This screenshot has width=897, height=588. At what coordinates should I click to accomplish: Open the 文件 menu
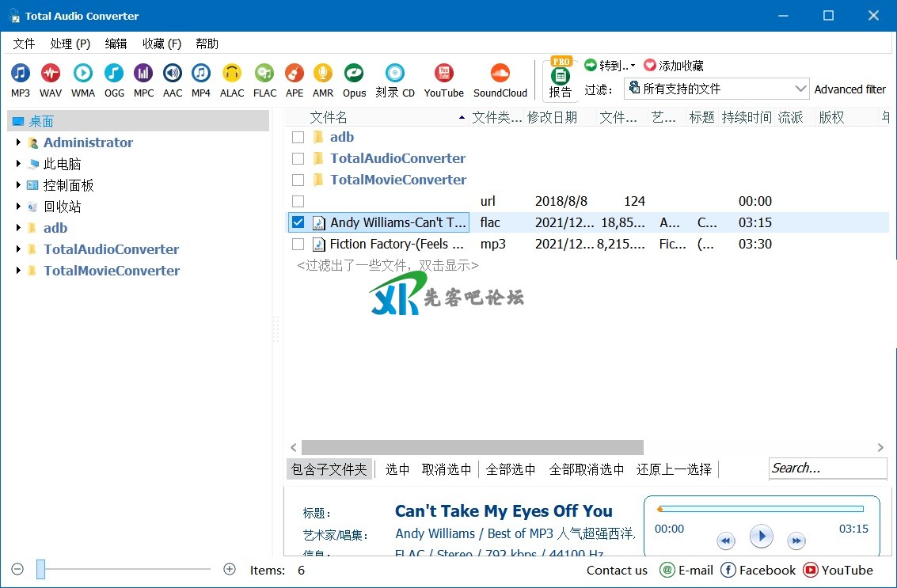(24, 44)
